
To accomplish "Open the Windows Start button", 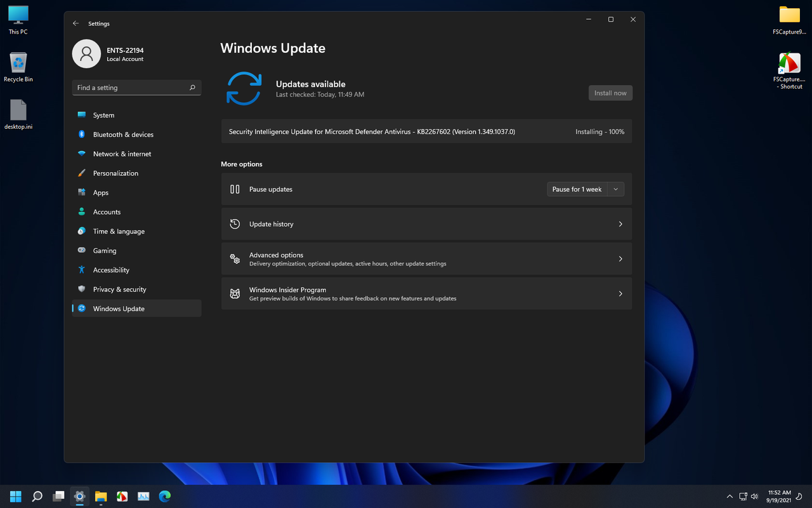I will coord(16,496).
